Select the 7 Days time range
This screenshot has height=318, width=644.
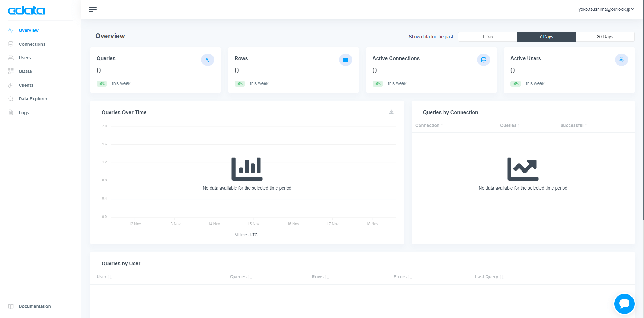546,37
